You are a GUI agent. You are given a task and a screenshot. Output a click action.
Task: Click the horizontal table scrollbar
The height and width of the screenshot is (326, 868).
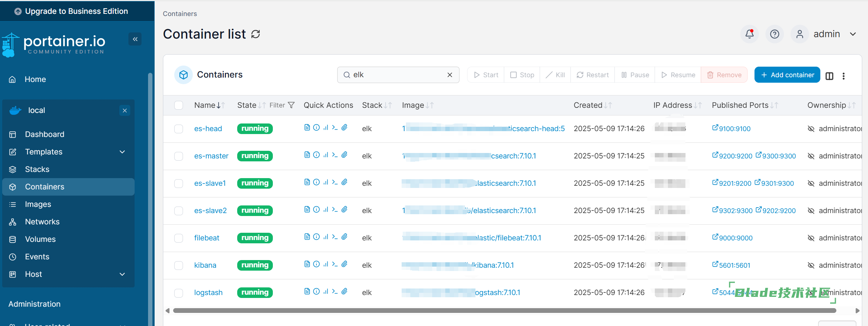(x=505, y=311)
